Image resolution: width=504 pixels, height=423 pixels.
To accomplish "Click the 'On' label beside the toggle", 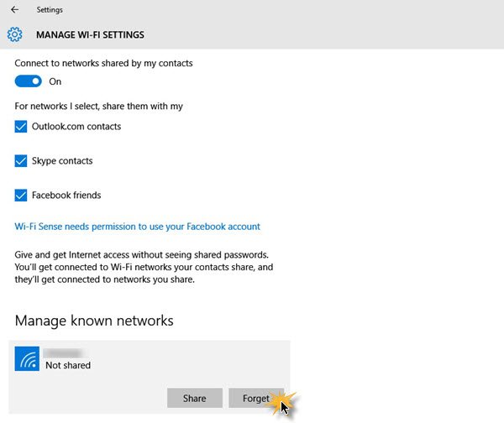I will click(x=55, y=81).
